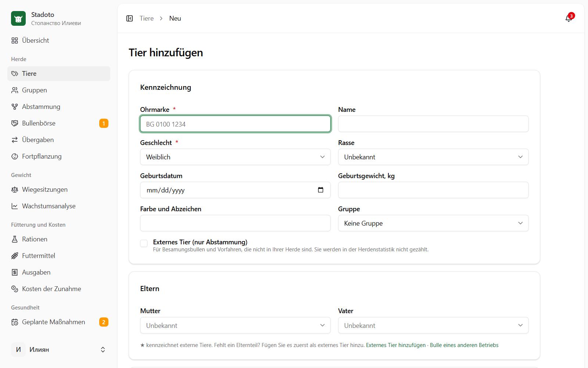
Task: Click the Abstammung pedigree icon
Action: tap(15, 107)
